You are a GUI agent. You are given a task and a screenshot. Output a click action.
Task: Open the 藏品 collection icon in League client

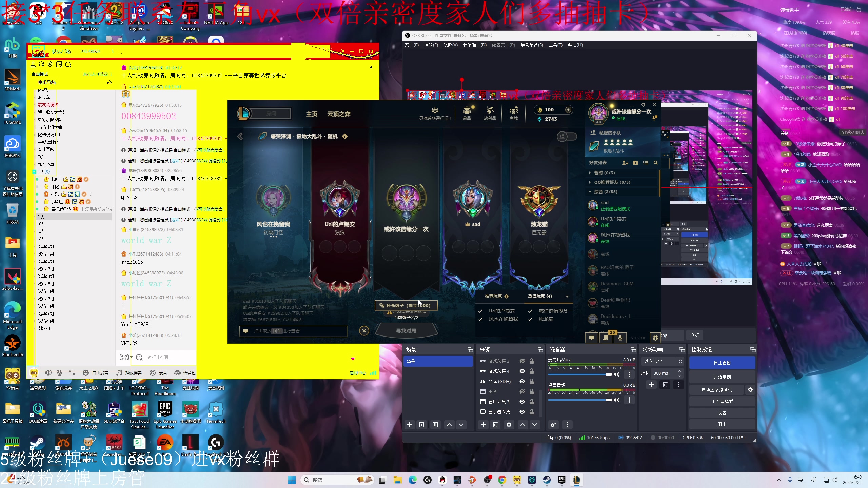click(467, 113)
